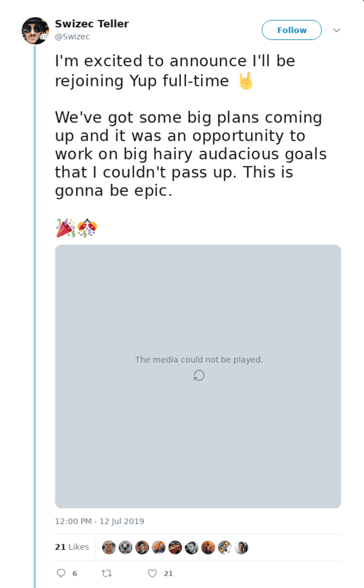This screenshot has height=588, width=364.
Task: Click the fifth liker's avatar
Action: 175,547
